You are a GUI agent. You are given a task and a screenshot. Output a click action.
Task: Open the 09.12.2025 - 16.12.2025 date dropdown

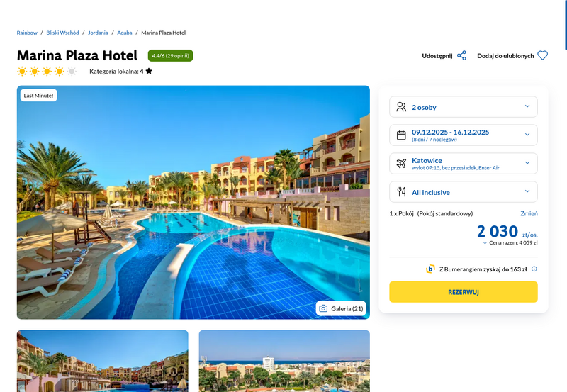[464, 135]
